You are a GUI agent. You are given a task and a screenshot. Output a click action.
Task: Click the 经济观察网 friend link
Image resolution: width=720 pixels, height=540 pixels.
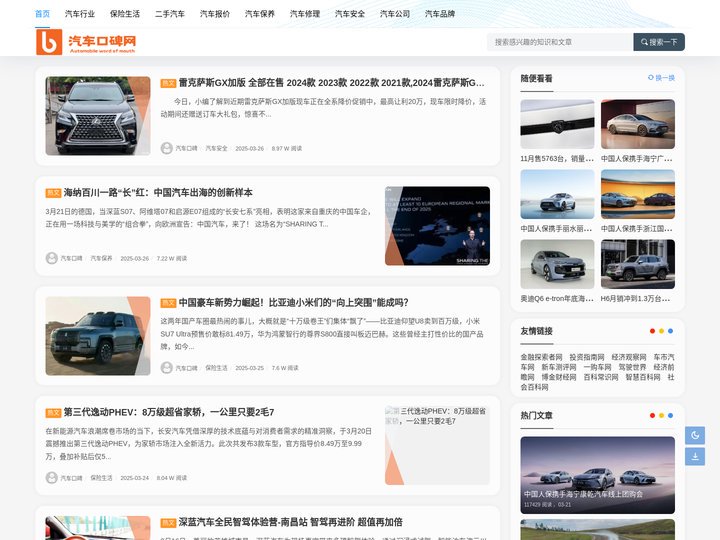point(629,357)
